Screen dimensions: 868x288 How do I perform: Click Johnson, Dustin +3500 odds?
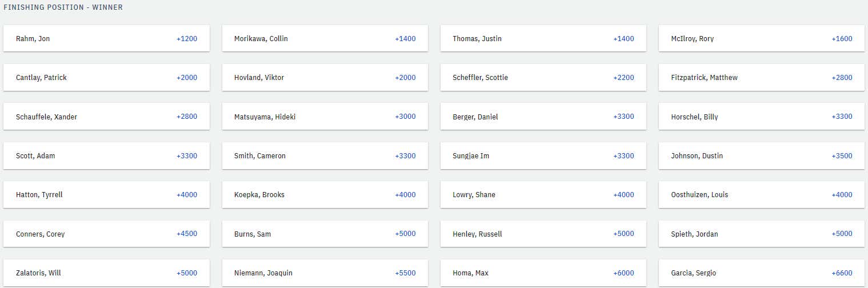pyautogui.click(x=762, y=155)
